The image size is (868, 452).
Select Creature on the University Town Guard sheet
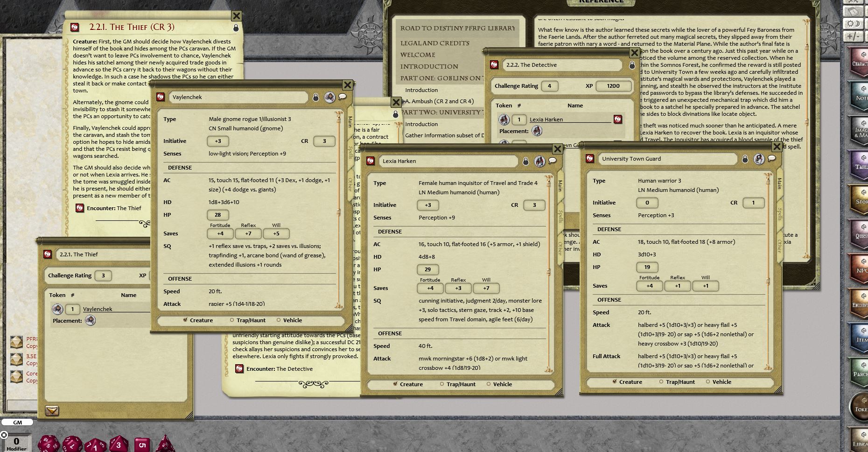pyautogui.click(x=614, y=381)
